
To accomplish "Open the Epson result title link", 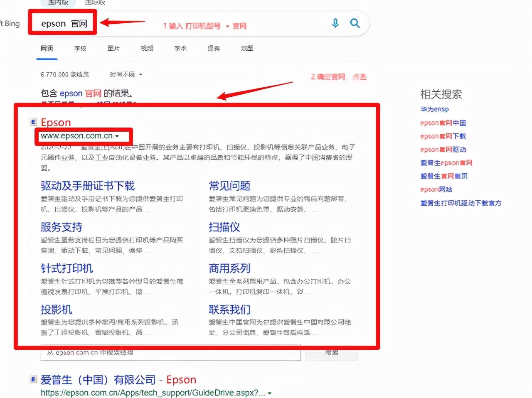I will click(x=56, y=123).
